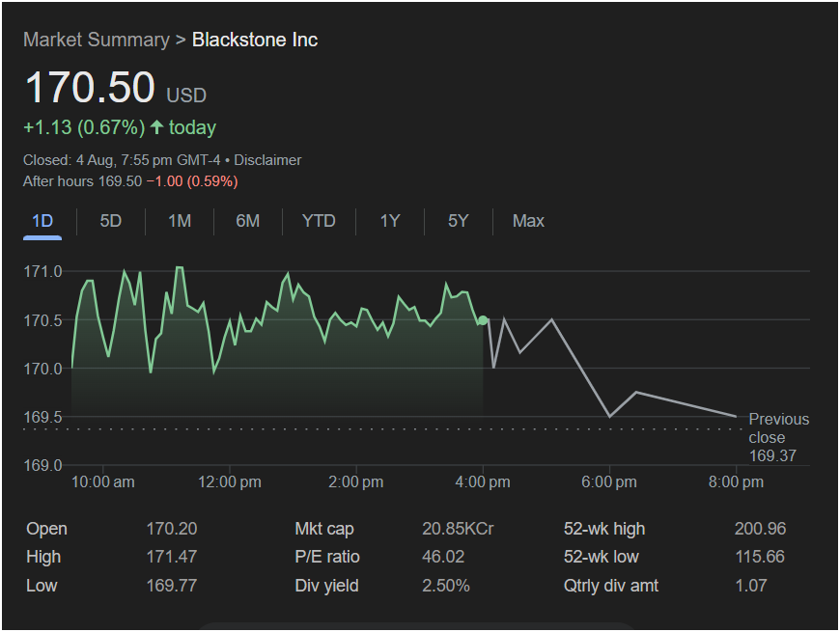Click the Mkt cap value 20.85KCr
The width and height of the screenshot is (840, 632).
tap(458, 529)
